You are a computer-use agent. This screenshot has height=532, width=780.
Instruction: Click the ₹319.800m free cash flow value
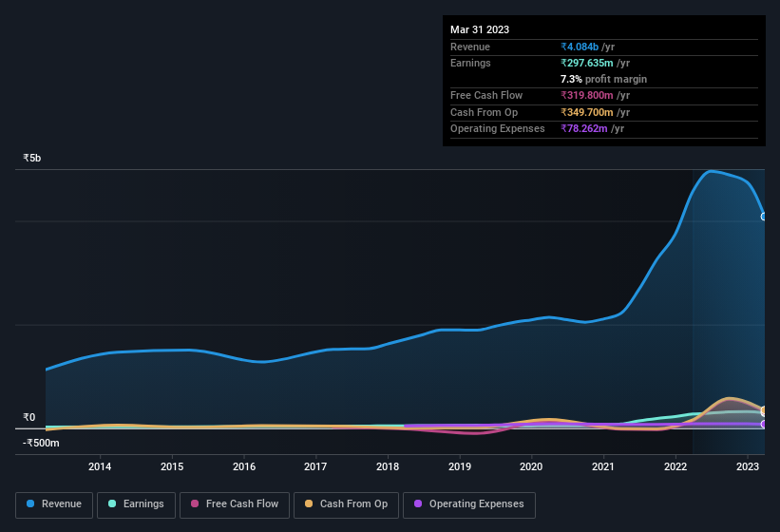click(587, 95)
